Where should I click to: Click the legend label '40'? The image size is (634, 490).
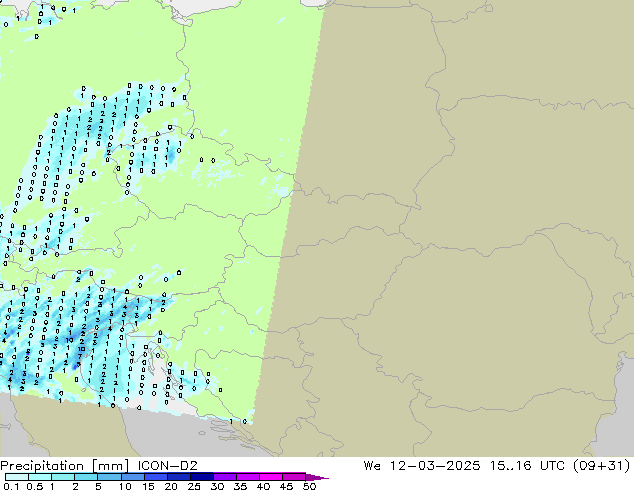pyautogui.click(x=263, y=486)
